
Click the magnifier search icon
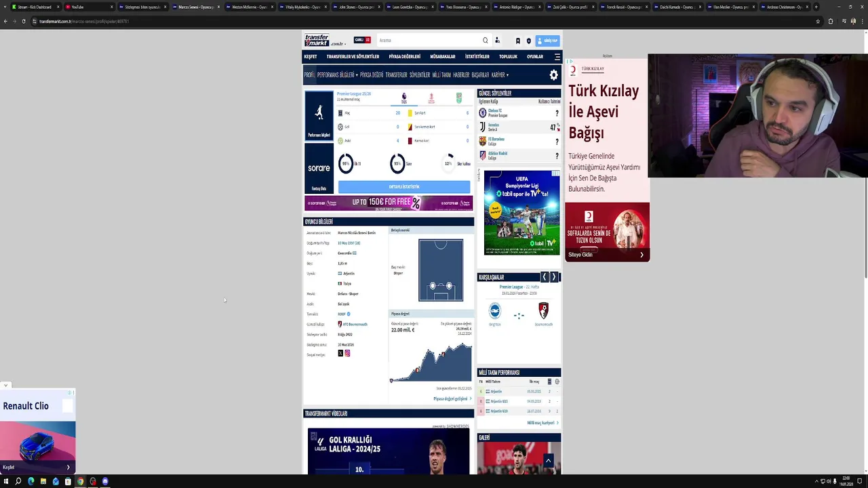coord(485,40)
